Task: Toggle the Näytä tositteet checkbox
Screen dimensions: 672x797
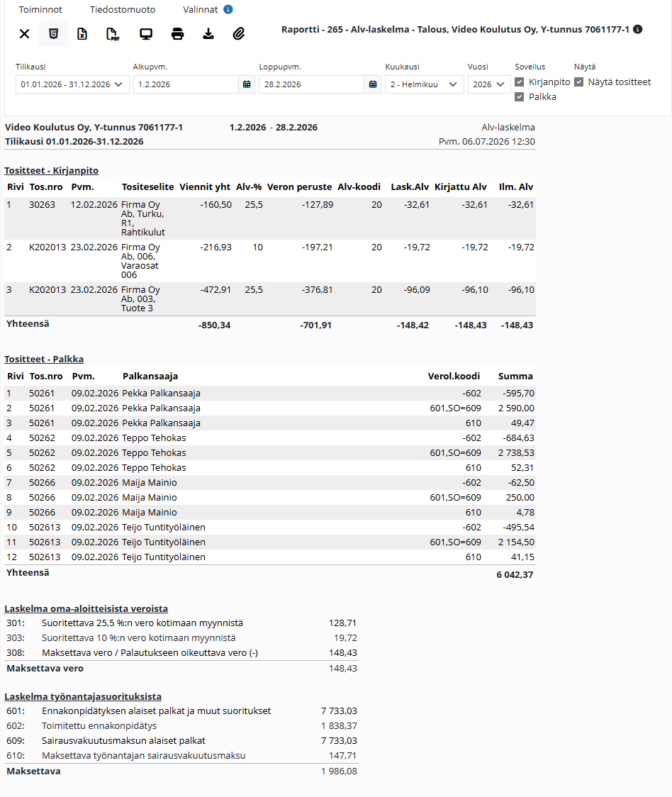Action: click(579, 82)
